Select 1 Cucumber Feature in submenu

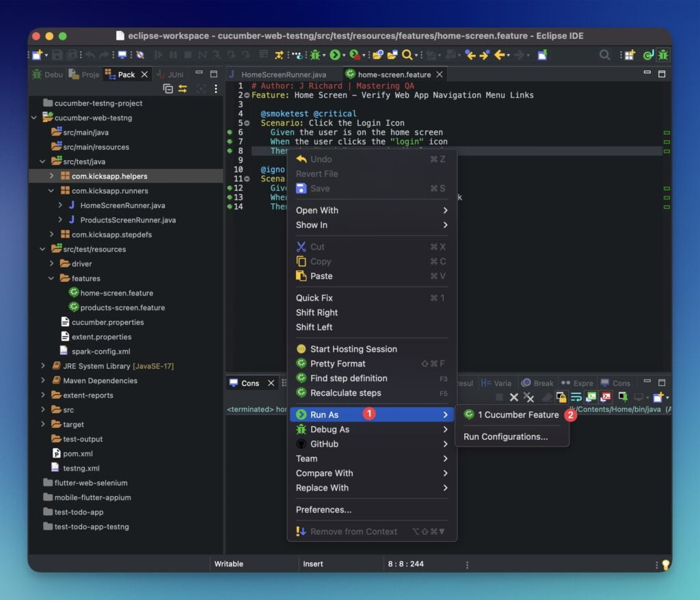click(511, 415)
